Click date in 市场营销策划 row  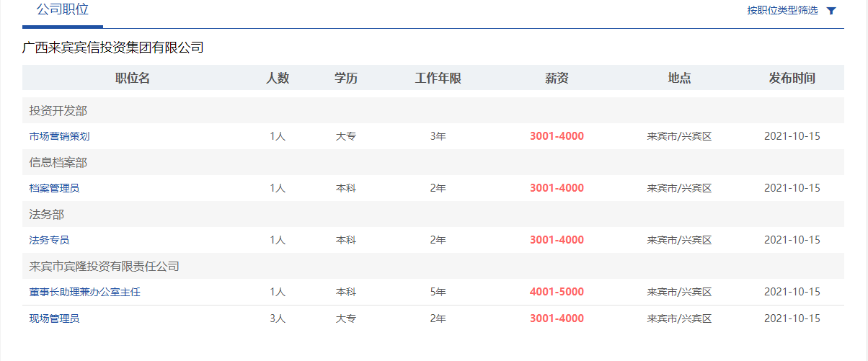tap(792, 136)
